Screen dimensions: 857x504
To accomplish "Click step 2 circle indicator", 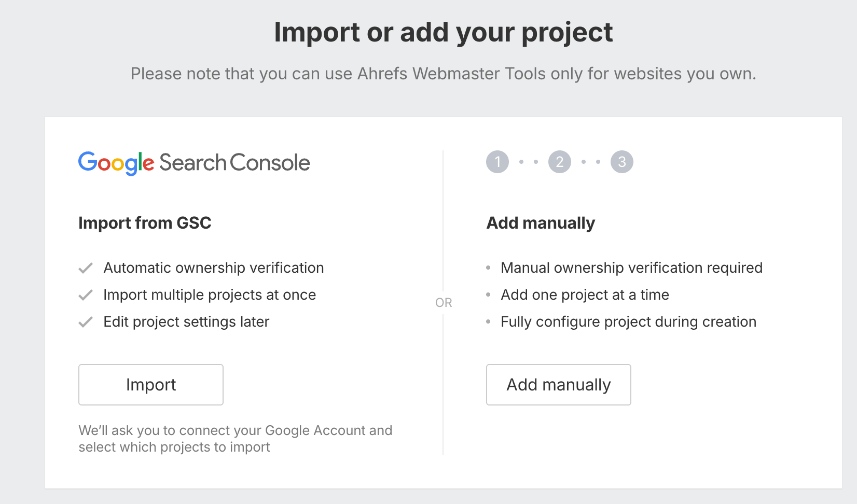I will (560, 162).
